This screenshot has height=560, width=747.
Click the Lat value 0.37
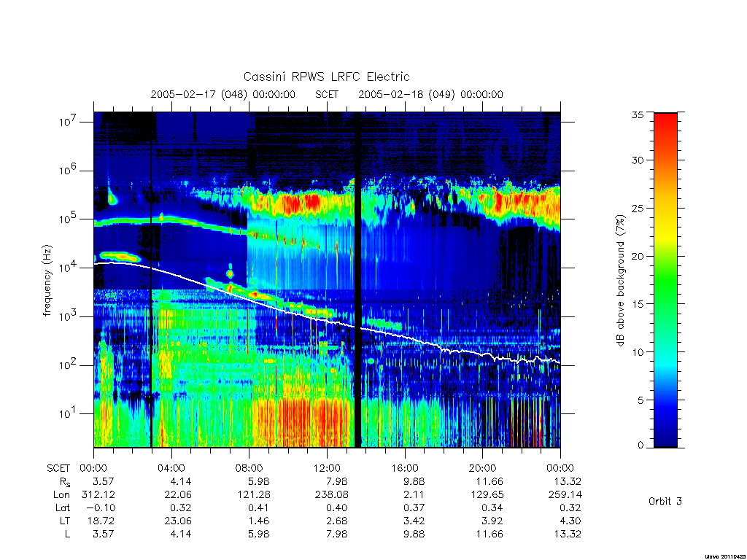pyautogui.click(x=414, y=507)
